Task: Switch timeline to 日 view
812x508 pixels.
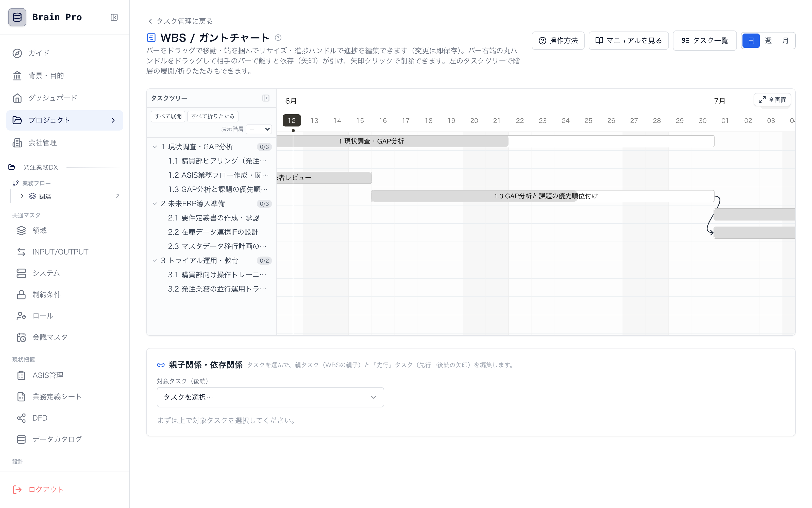Action: point(751,41)
